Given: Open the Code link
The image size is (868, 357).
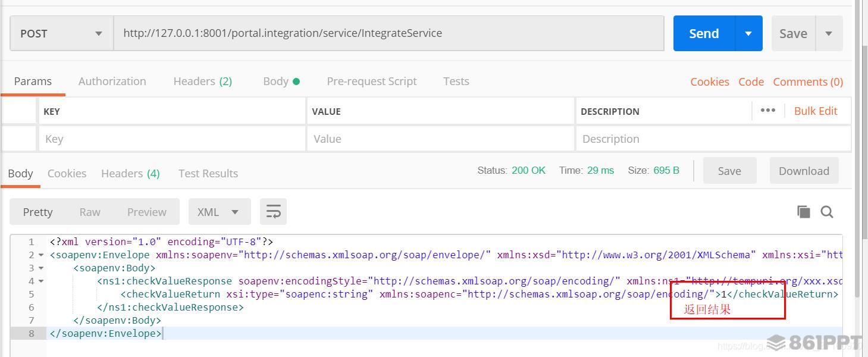Looking at the screenshot, I should coord(751,82).
